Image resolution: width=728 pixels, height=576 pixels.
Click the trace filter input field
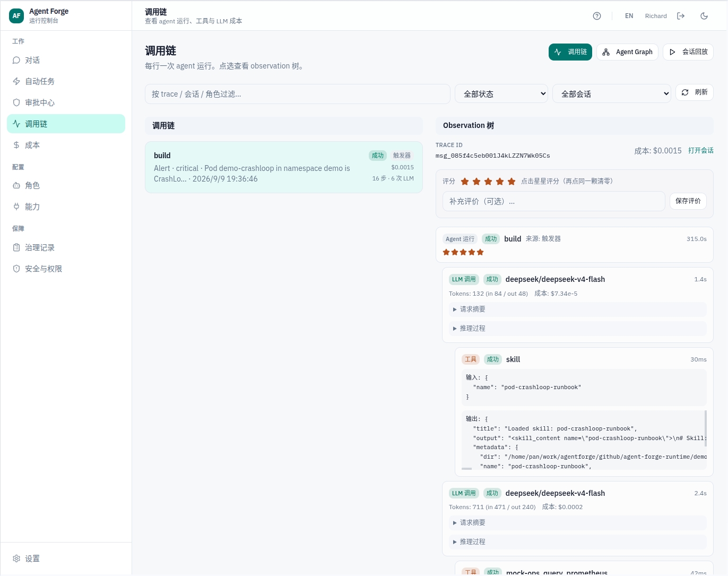298,94
